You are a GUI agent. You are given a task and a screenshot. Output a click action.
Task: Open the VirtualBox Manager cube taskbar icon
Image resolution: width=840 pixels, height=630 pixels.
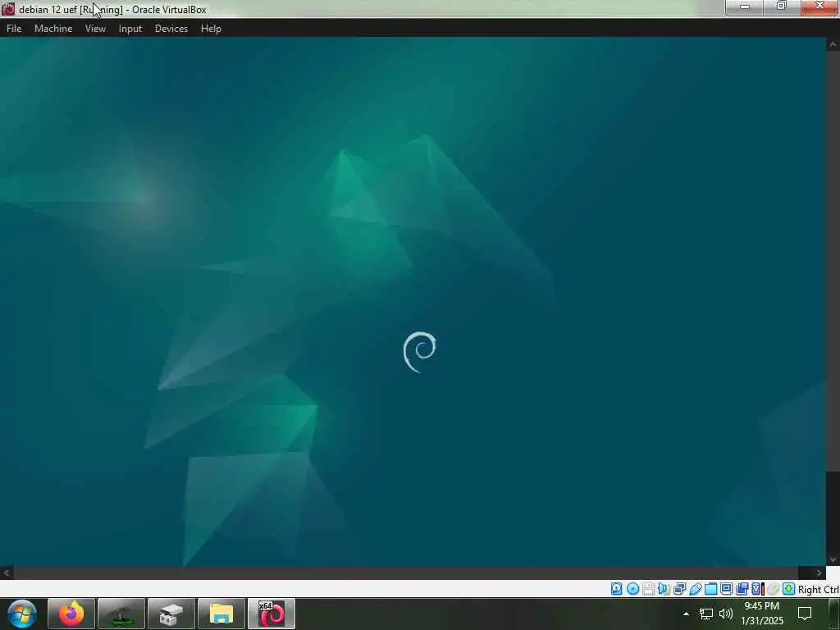click(x=171, y=614)
